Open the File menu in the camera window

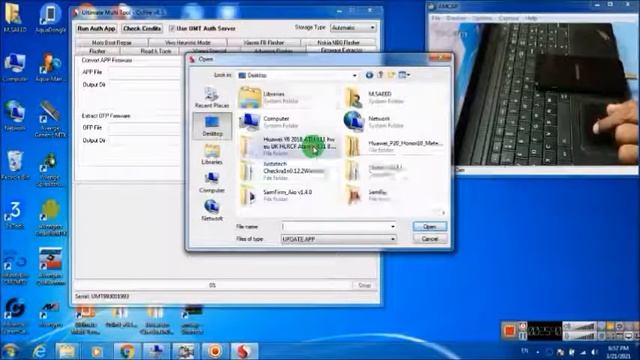pyautogui.click(x=436, y=18)
